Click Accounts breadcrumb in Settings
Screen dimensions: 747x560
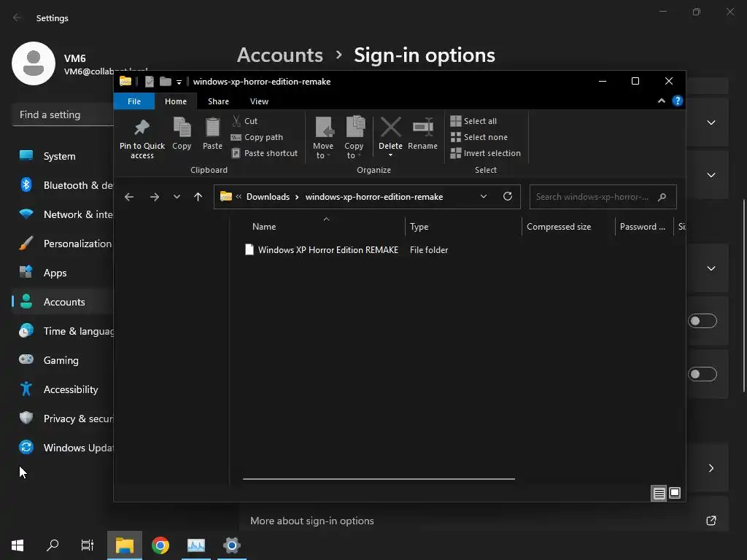280,55
